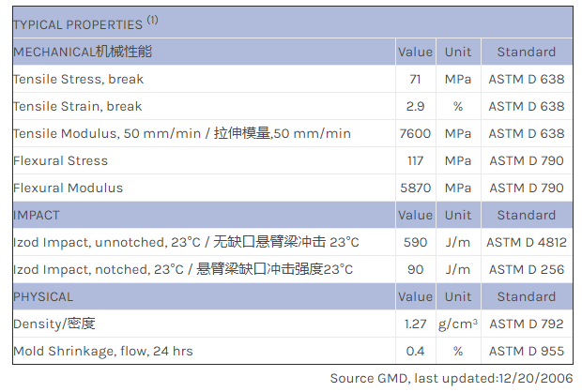Screen dimensions: 582x392
Task: Click the g/cm³ unit cell
Action: 458,324
